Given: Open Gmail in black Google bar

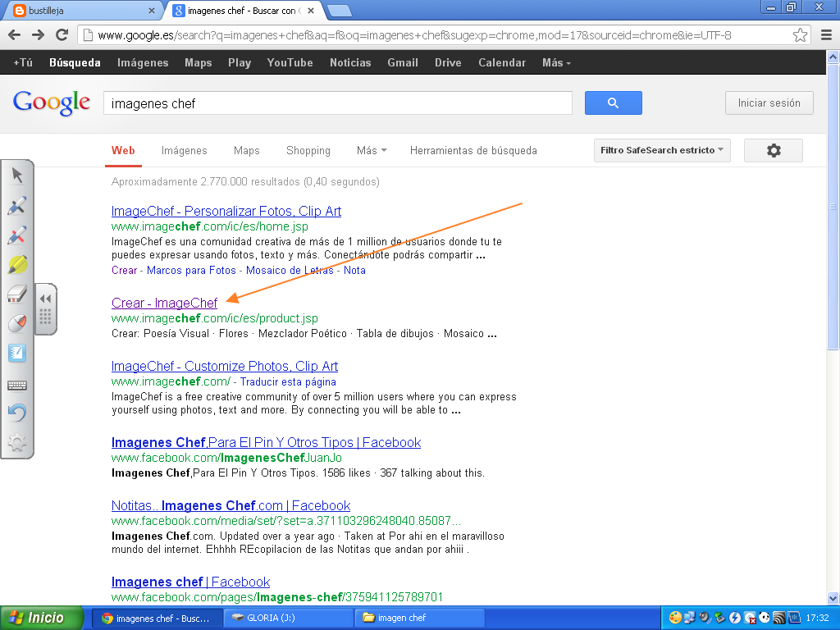Looking at the screenshot, I should 402,62.
